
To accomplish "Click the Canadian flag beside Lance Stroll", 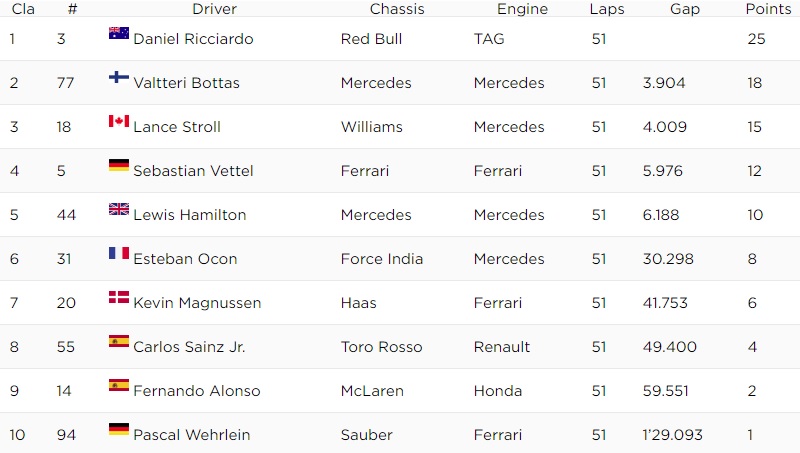I will tap(119, 122).
